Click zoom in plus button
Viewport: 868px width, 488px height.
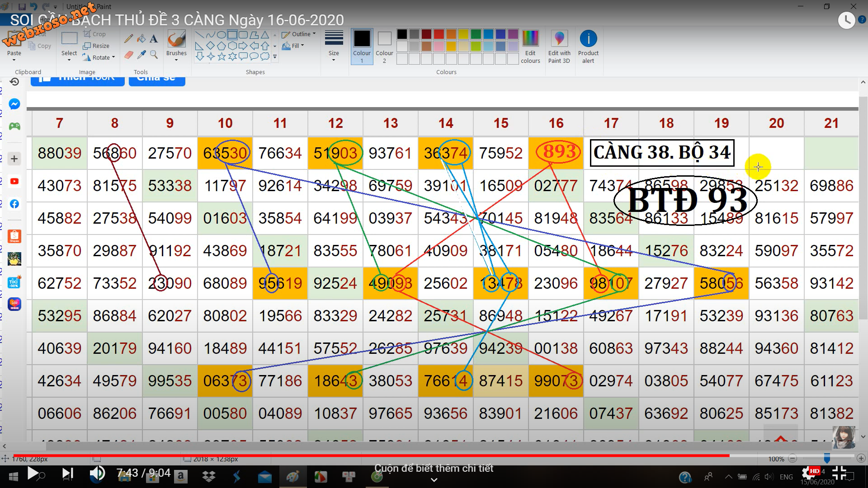861,459
